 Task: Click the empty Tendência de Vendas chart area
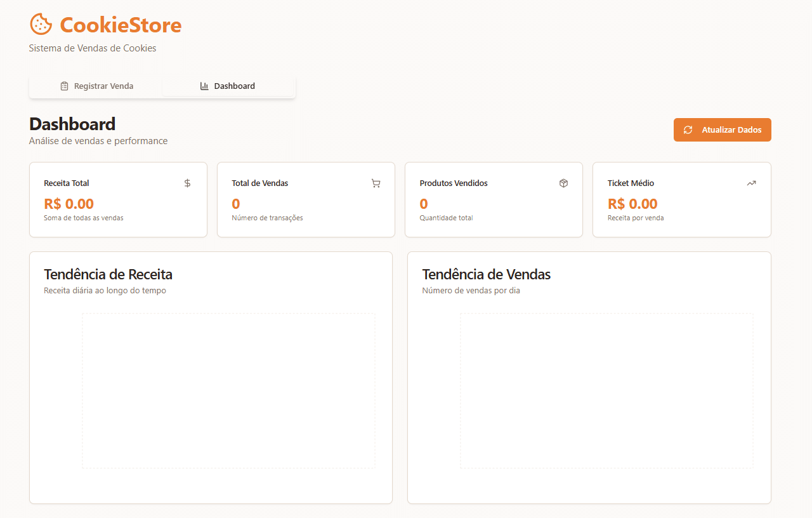pos(606,391)
